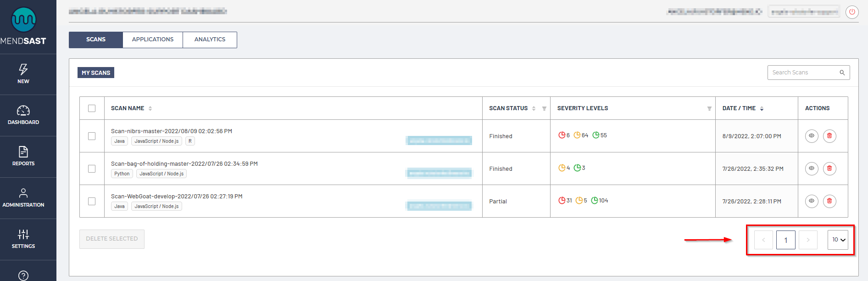Expand the page size dropdown showing 10
Image resolution: width=868 pixels, height=281 pixels.
click(838, 240)
